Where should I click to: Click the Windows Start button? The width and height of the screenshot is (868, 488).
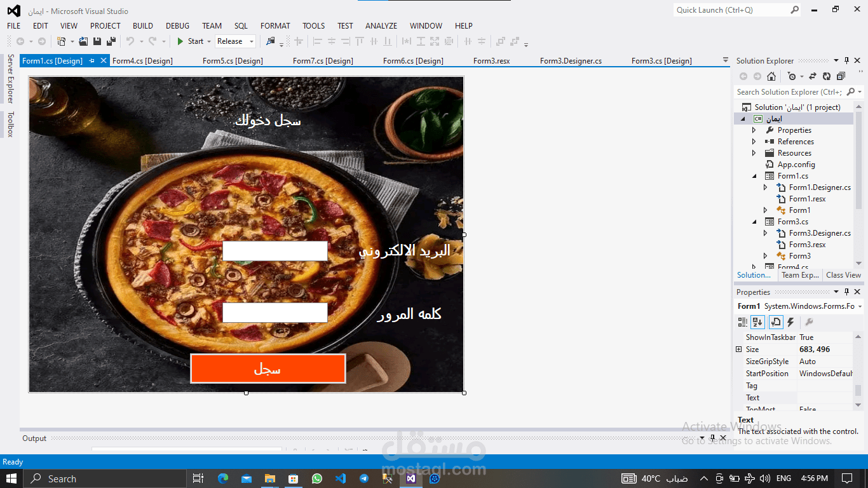13,478
